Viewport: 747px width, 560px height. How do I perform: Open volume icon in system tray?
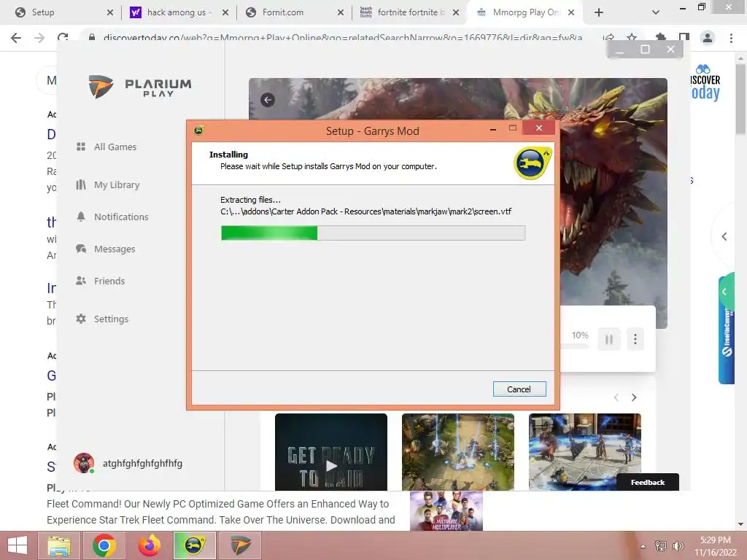tap(678, 546)
